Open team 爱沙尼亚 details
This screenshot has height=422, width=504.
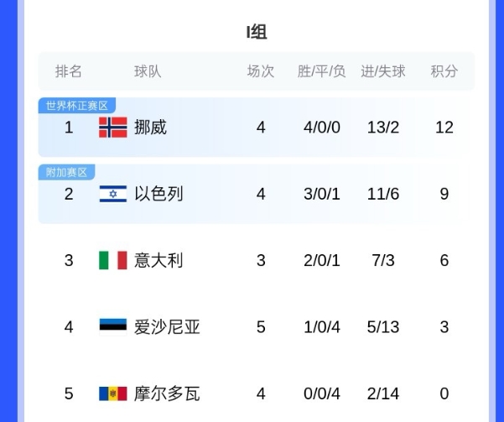[167, 326]
